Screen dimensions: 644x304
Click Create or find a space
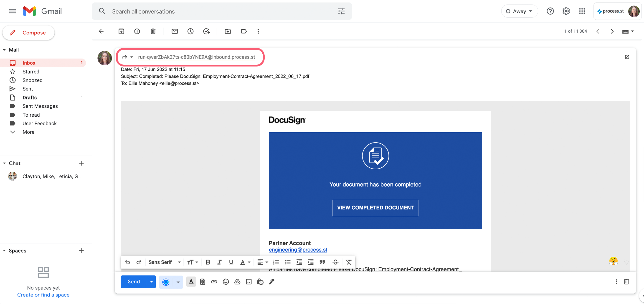43,295
